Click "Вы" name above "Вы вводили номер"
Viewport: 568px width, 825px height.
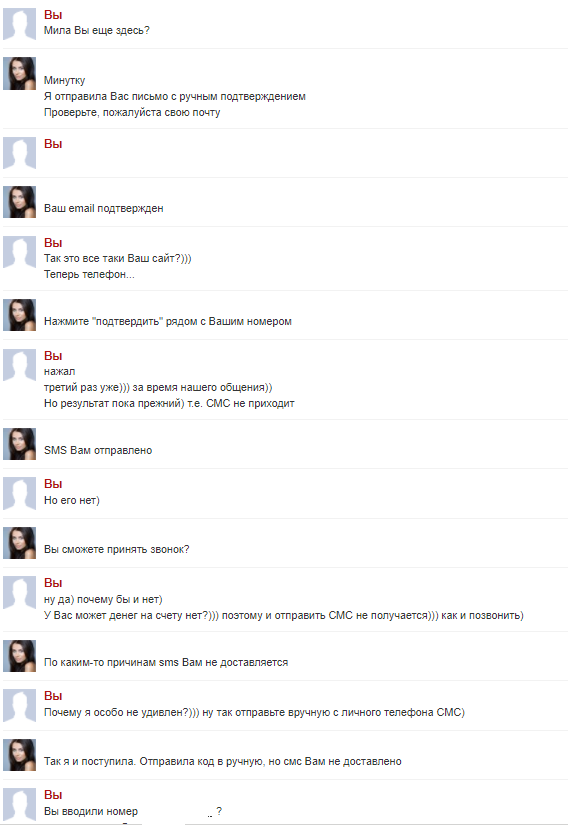[53, 794]
